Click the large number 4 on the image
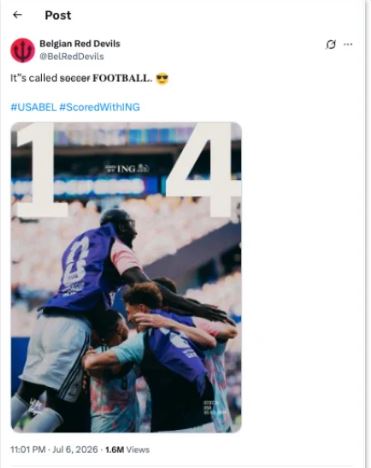 point(203,170)
